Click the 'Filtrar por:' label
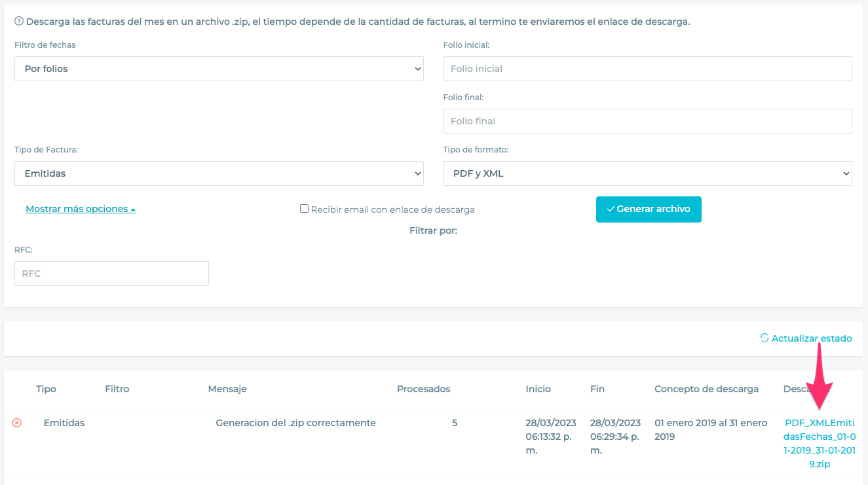 point(433,230)
